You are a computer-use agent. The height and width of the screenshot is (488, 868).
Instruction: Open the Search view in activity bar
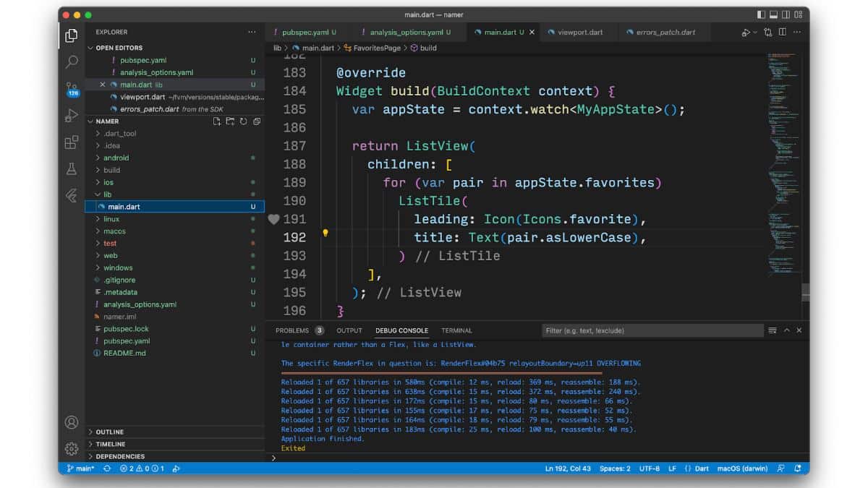point(71,62)
